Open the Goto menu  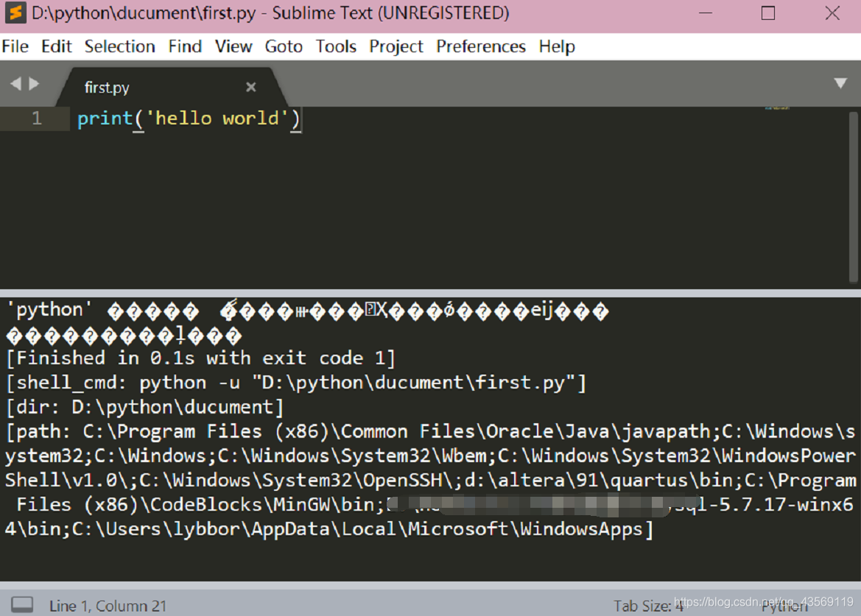point(284,46)
